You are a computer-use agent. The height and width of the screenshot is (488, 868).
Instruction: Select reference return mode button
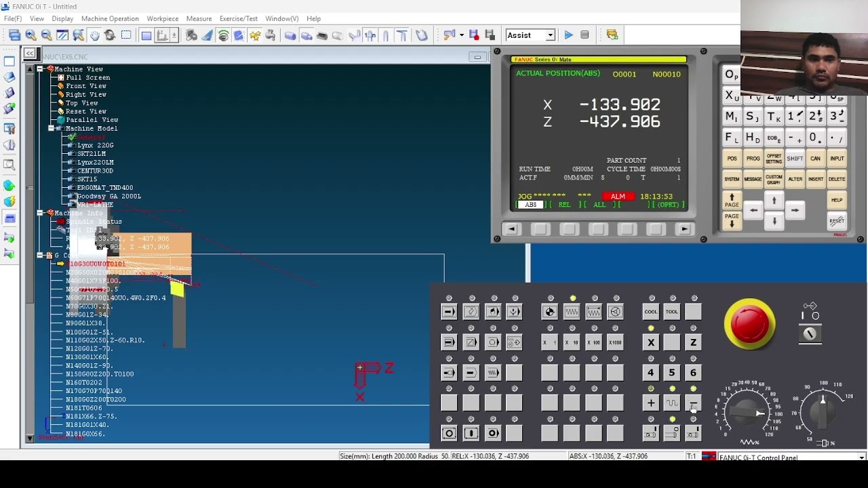(x=550, y=312)
